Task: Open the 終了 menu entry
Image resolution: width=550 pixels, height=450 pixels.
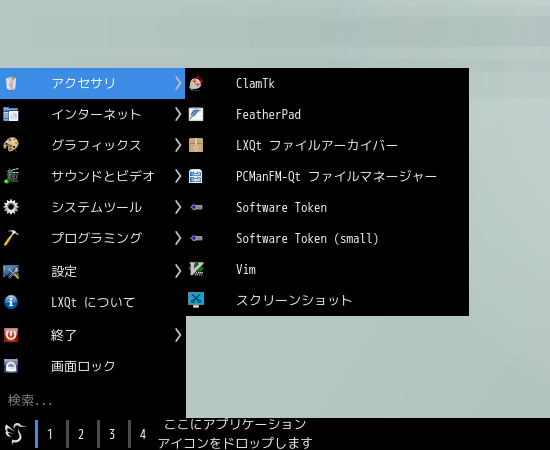Action: pyautogui.click(x=92, y=335)
